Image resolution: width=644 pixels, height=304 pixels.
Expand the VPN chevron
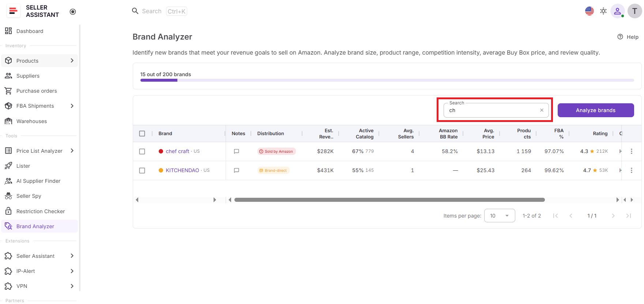[72, 286]
